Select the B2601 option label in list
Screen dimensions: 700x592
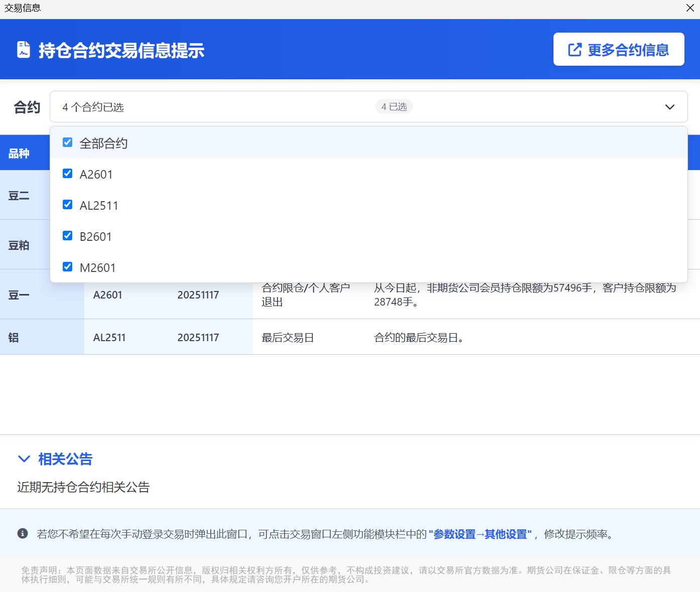pos(96,237)
